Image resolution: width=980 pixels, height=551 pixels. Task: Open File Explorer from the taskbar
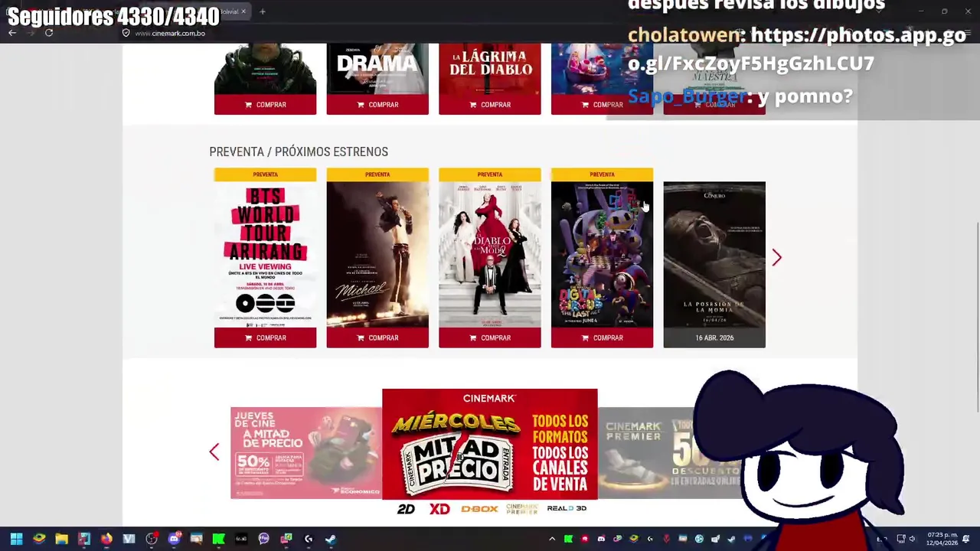click(61, 539)
